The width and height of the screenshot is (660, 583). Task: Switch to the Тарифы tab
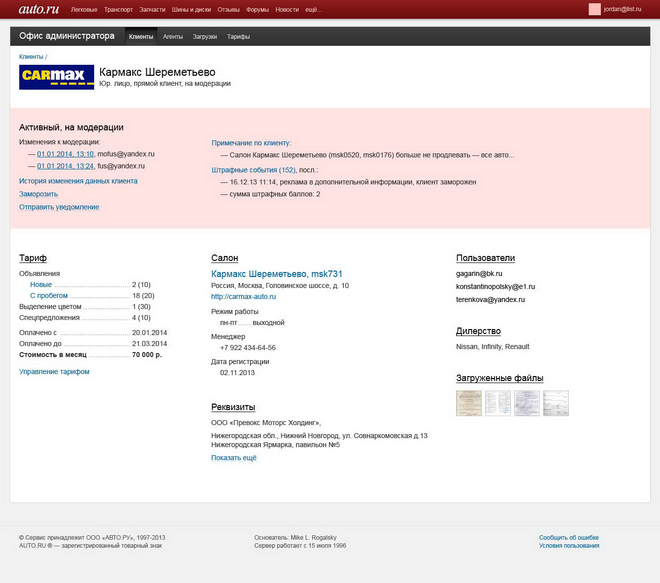point(238,37)
